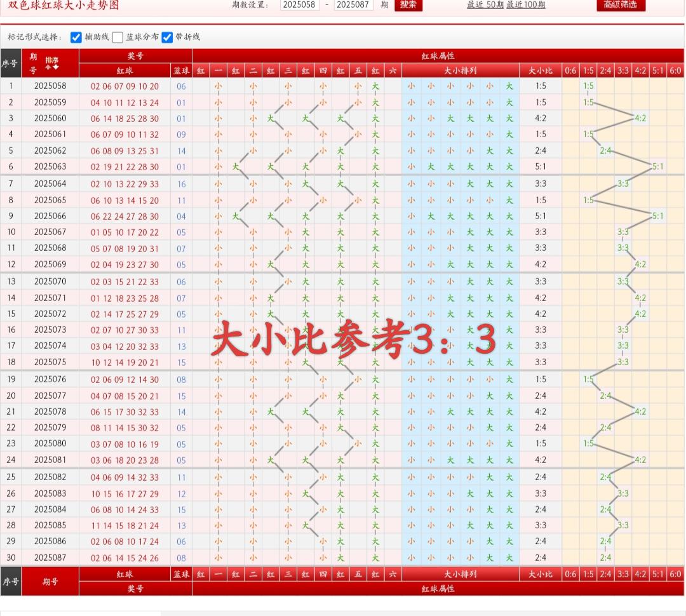This screenshot has height=616, width=686.
Task: Click the 4:2 marker in row 2025060
Action: tap(640, 118)
